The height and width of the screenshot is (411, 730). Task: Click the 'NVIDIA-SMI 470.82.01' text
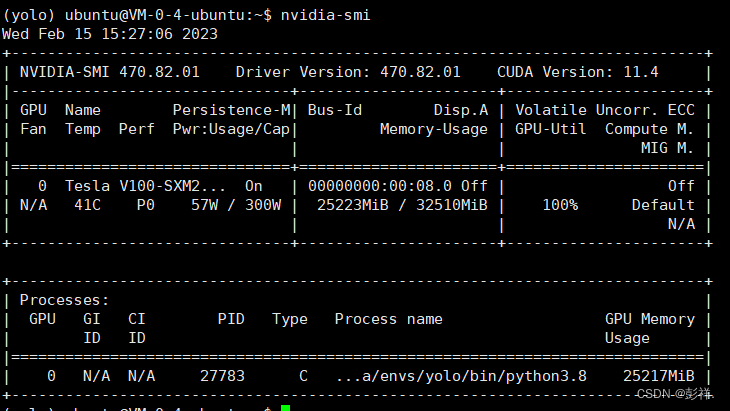109,72
